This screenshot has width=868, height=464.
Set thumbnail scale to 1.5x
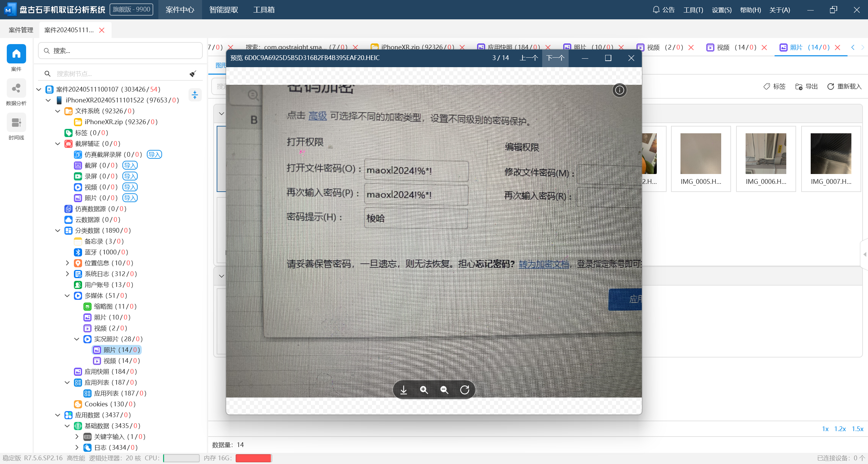857,429
